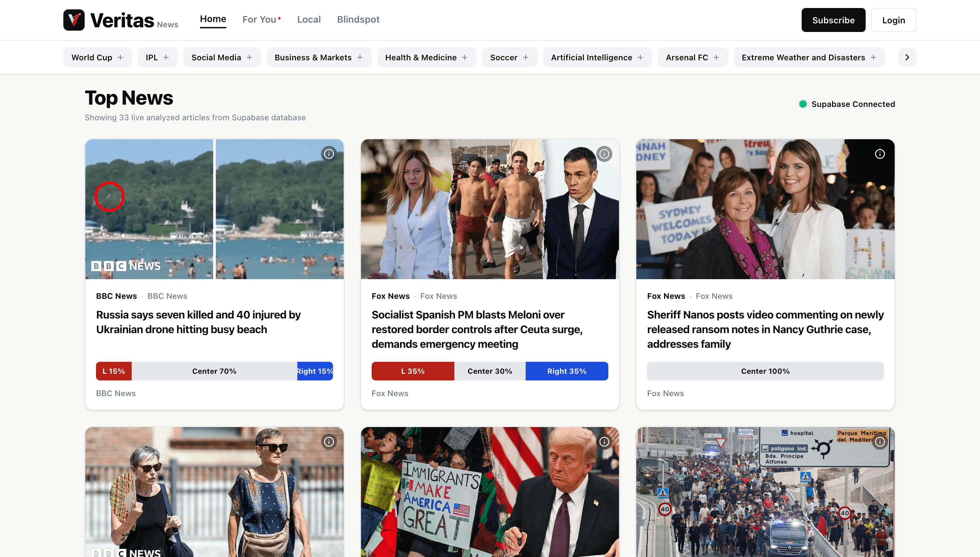Image resolution: width=980 pixels, height=557 pixels.
Task: Open the Blindspot tab
Action: pyautogui.click(x=358, y=19)
